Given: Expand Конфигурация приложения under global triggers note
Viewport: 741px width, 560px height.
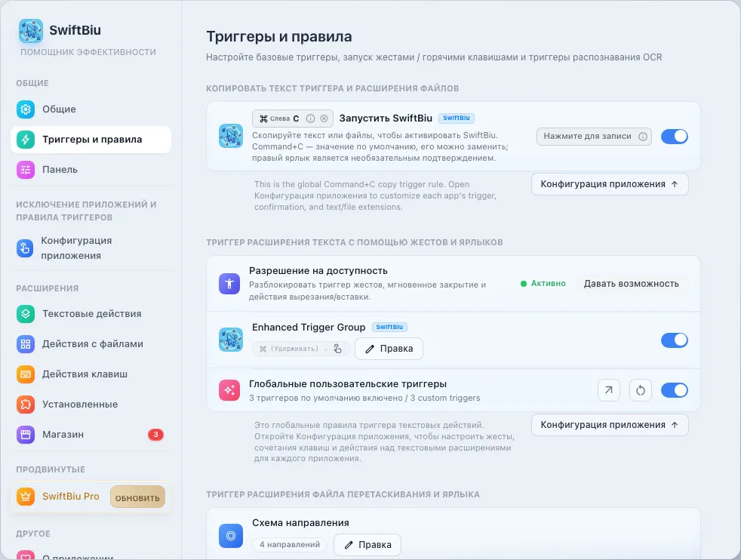Looking at the screenshot, I should tap(610, 425).
